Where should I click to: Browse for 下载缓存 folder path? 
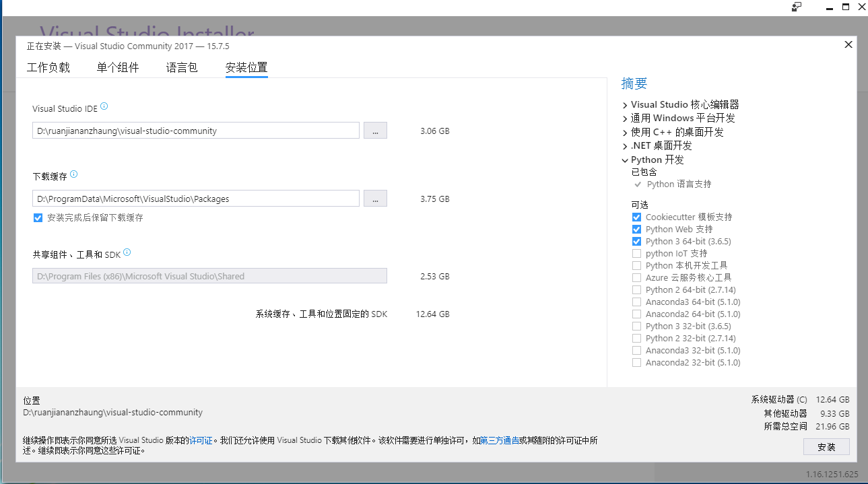[375, 199]
